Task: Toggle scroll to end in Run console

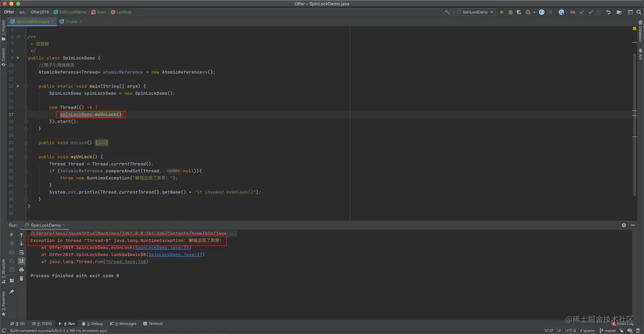Action: coord(21,261)
